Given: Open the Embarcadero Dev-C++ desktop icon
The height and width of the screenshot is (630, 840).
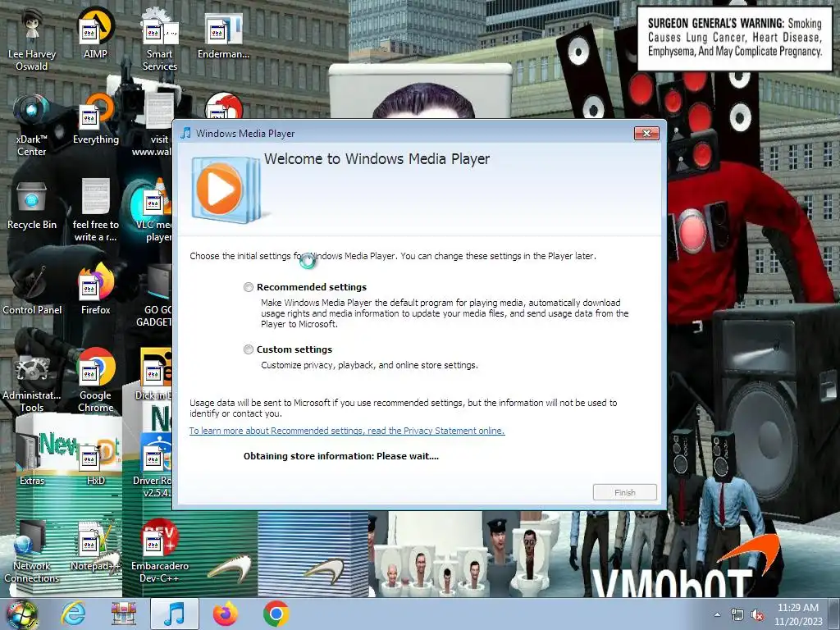Looking at the screenshot, I should click(x=160, y=552).
